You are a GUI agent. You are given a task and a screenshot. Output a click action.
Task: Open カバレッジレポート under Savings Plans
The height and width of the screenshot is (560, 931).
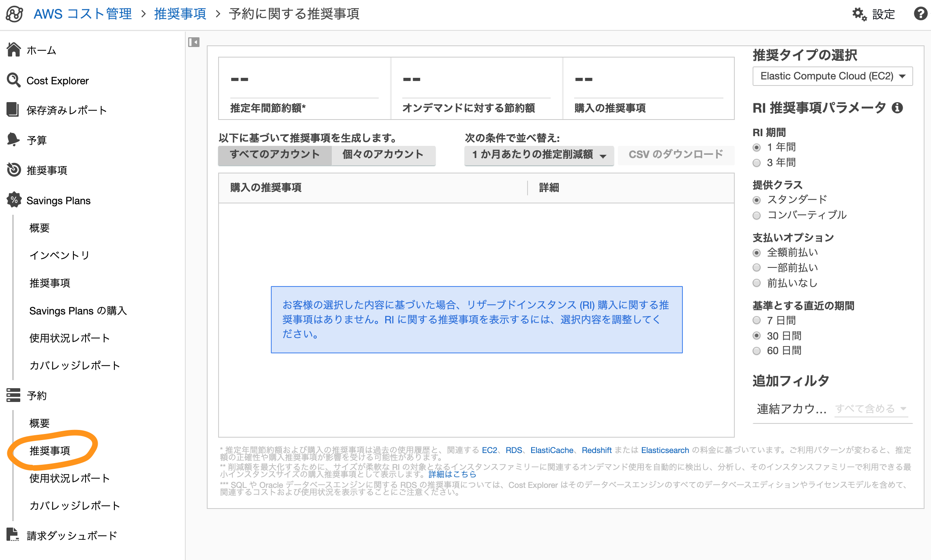(x=75, y=365)
